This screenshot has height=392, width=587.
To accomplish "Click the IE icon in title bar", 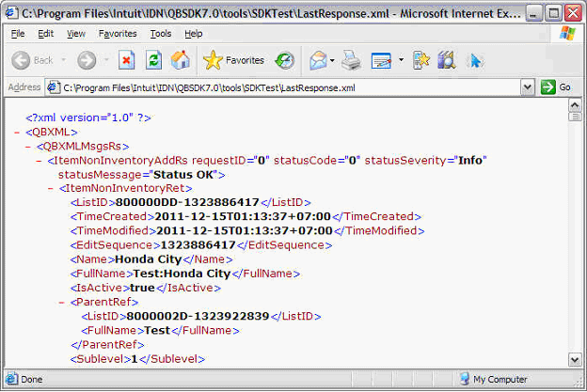I will [11, 13].
